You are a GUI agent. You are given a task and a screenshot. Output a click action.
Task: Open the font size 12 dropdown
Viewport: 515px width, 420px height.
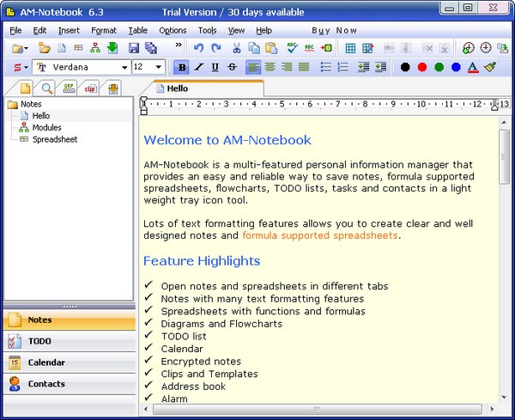pos(158,67)
